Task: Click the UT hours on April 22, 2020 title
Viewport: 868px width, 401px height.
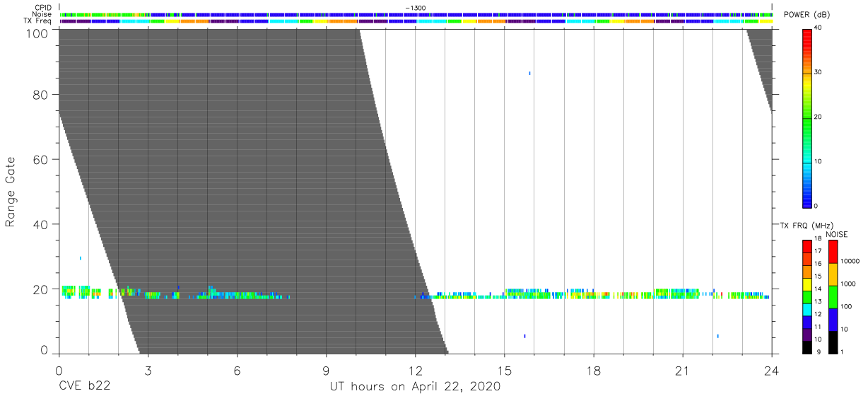Action: click(x=415, y=387)
